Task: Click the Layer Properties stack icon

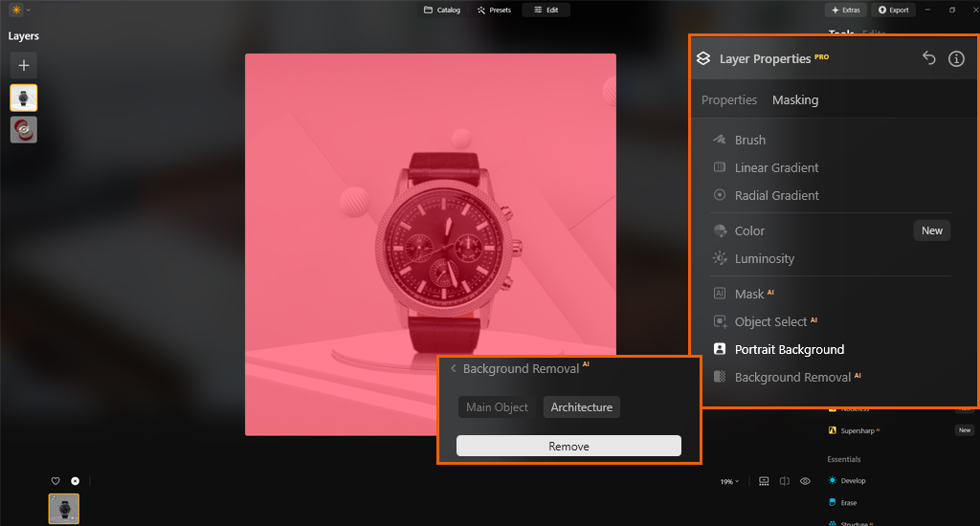Action: coord(703,58)
